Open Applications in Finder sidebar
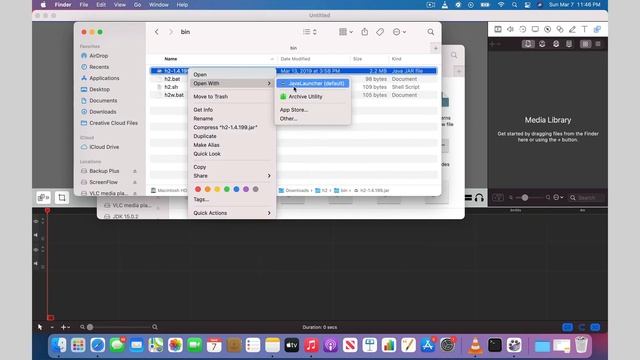The image size is (640, 360). (x=104, y=78)
